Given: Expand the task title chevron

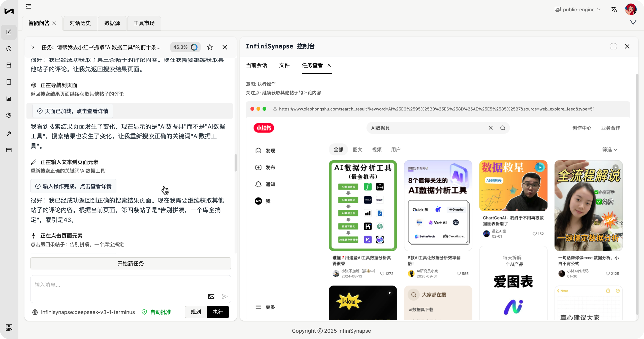Looking at the screenshot, I should 33,47.
